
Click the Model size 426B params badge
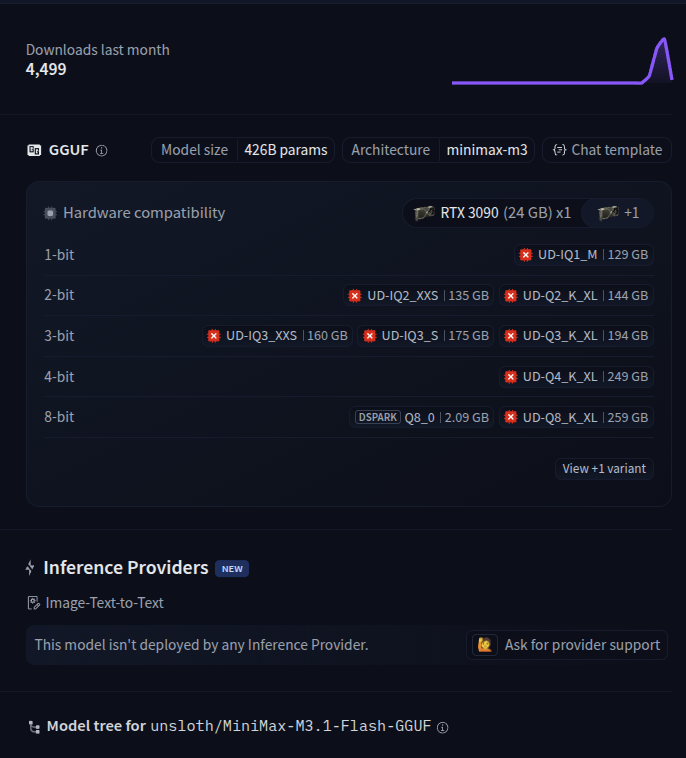pyautogui.click(x=243, y=150)
